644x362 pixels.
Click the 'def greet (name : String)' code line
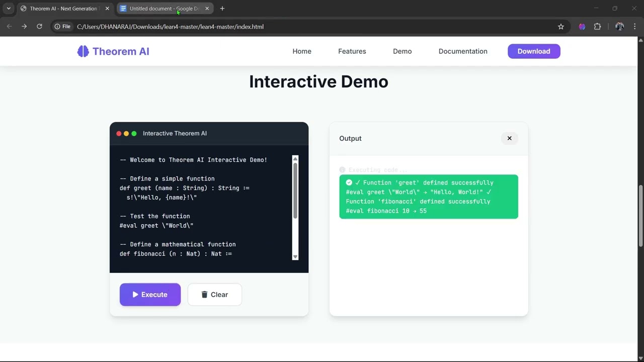click(x=185, y=188)
